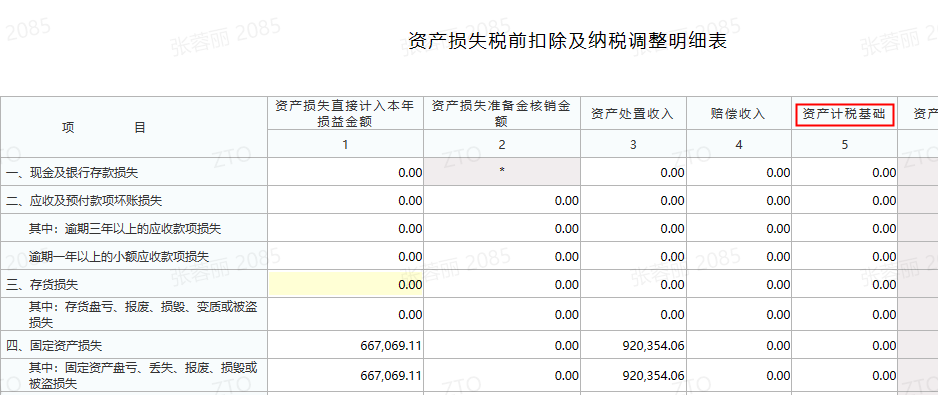
Task: Click column 2 cell of 四、固定资产损失
Action: tap(501, 345)
